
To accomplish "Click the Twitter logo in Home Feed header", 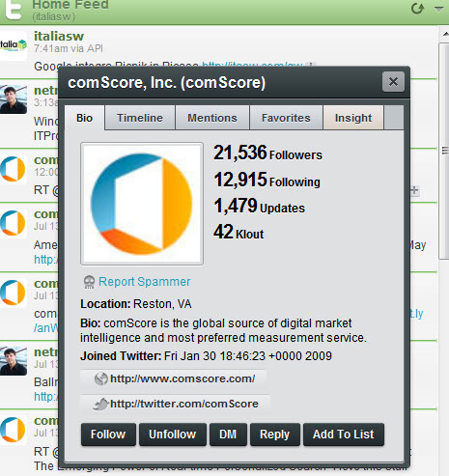I will 14,10.
